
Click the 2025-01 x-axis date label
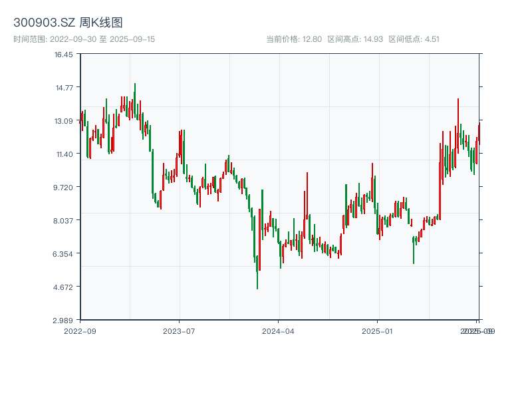(x=378, y=331)
